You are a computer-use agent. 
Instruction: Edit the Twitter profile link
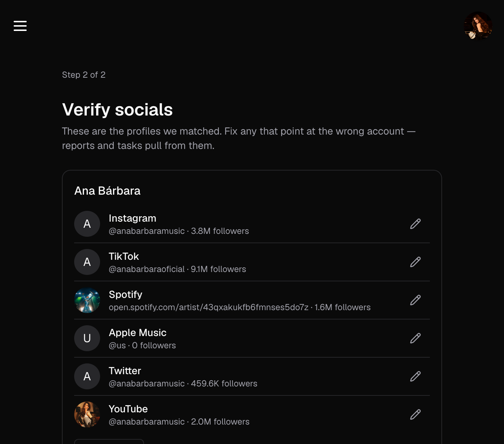[415, 376]
